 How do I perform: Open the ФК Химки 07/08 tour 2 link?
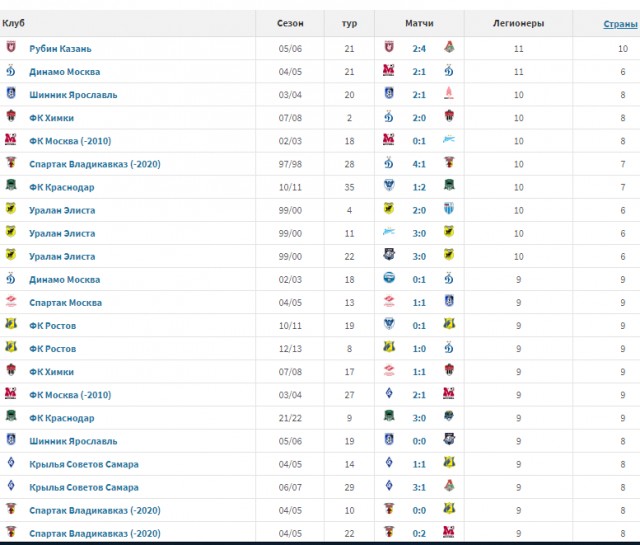coord(51,118)
